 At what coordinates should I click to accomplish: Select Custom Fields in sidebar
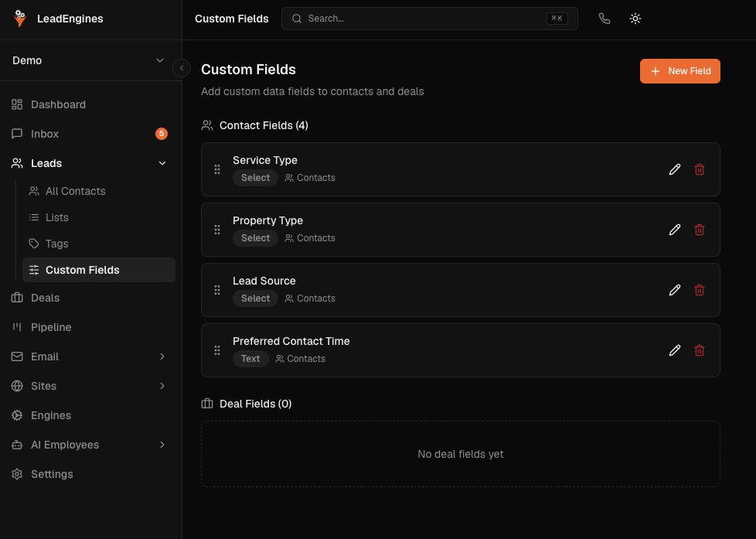99,270
